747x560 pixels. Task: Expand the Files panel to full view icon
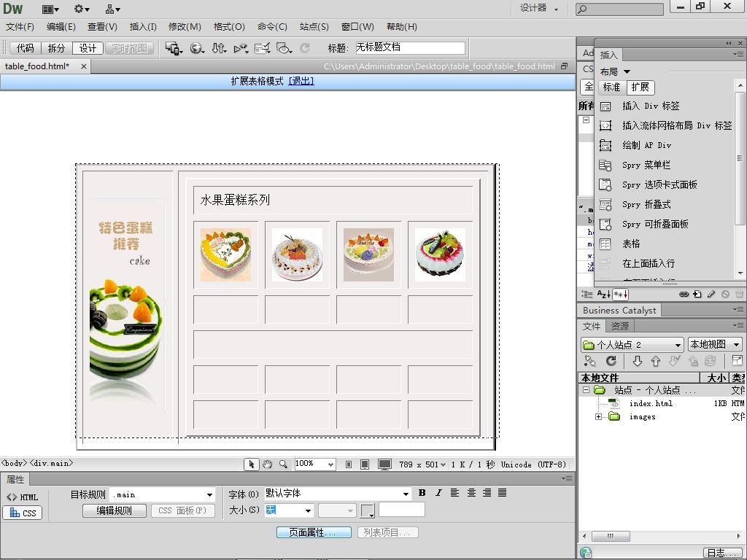coord(737,360)
